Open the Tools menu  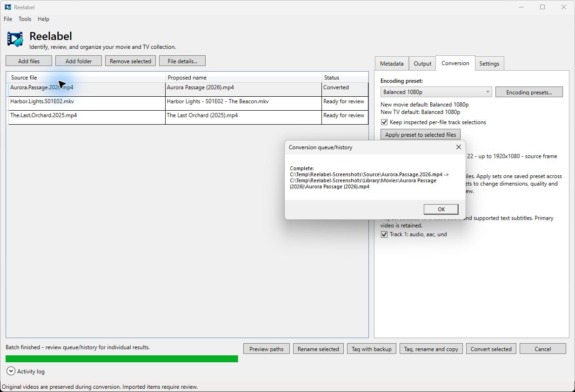point(25,19)
